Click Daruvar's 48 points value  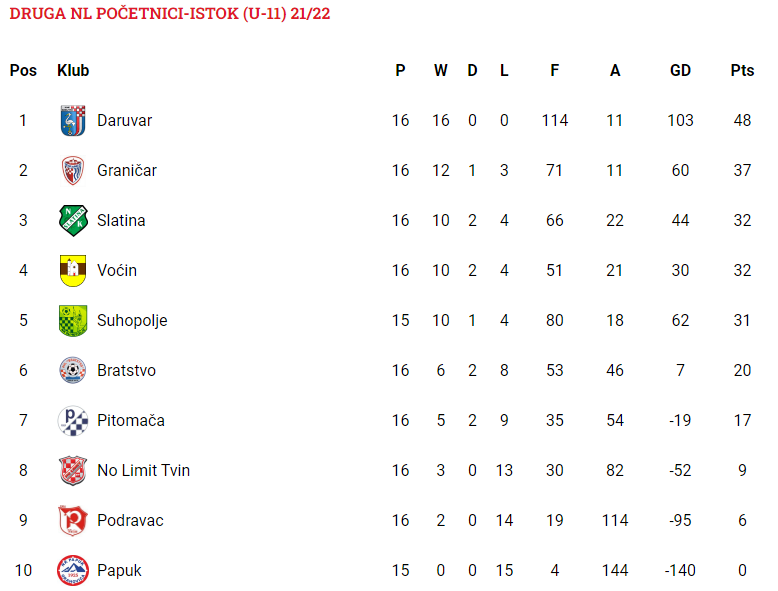742,121
